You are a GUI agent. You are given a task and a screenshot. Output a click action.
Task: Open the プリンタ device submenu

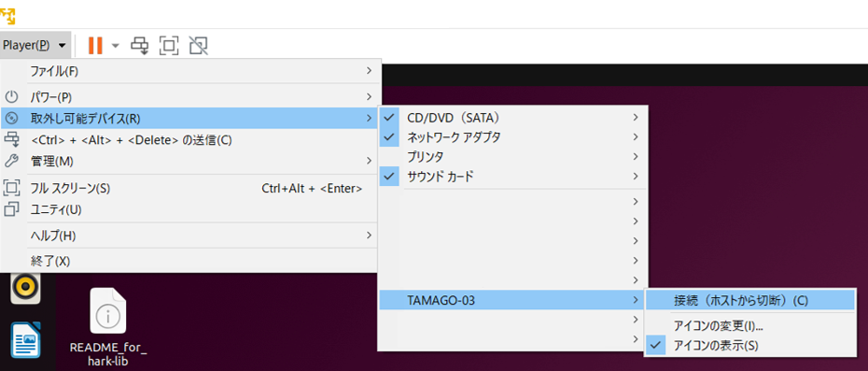pyautogui.click(x=512, y=157)
